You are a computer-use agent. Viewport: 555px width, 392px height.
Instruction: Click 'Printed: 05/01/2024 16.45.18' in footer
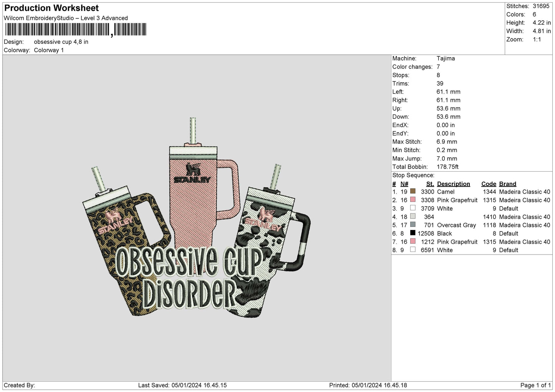[368, 385]
